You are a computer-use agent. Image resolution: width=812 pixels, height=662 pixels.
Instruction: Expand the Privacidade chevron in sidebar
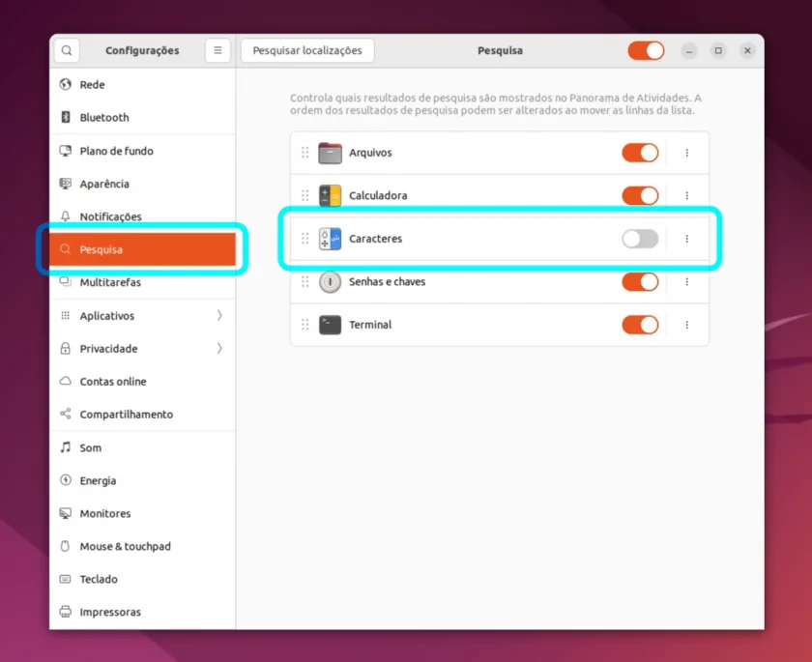pos(219,348)
